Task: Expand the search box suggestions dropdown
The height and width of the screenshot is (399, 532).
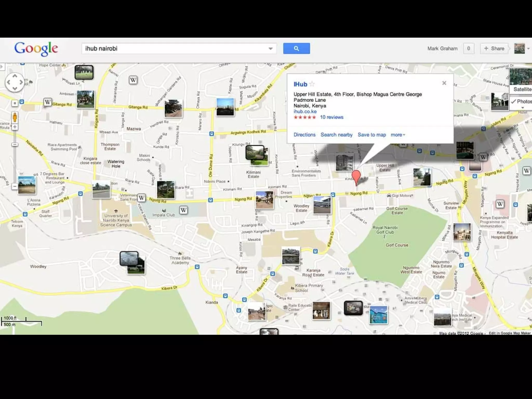Action: click(x=270, y=49)
